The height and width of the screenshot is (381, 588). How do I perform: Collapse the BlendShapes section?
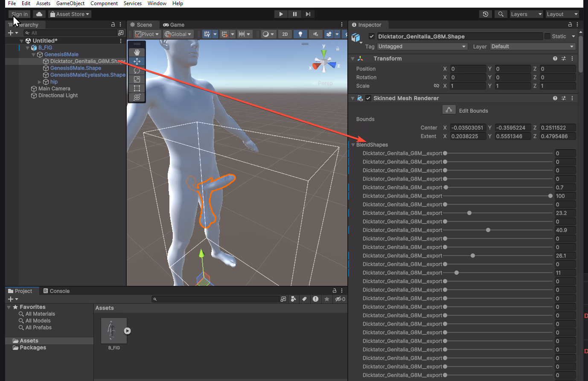pos(353,145)
